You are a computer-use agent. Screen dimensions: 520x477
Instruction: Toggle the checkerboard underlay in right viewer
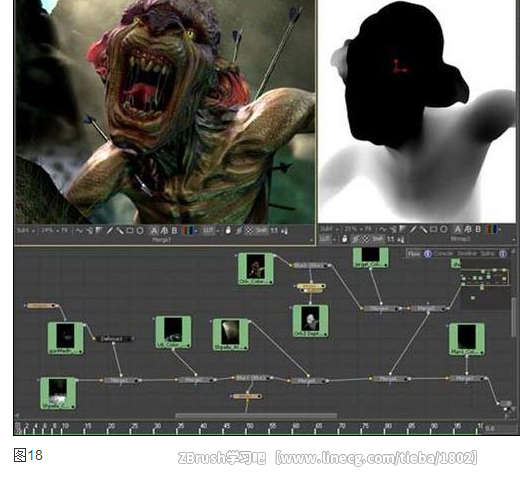pyautogui.click(x=366, y=239)
